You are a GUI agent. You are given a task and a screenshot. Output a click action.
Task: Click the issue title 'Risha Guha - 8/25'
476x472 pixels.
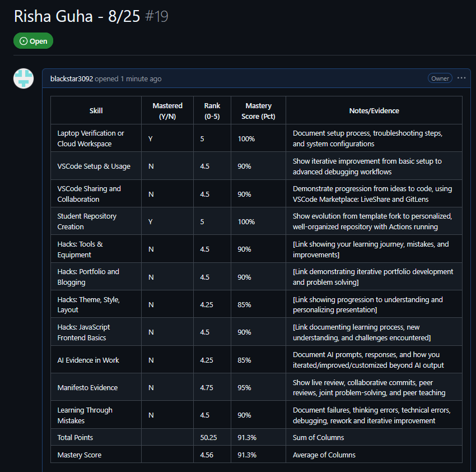tap(77, 16)
